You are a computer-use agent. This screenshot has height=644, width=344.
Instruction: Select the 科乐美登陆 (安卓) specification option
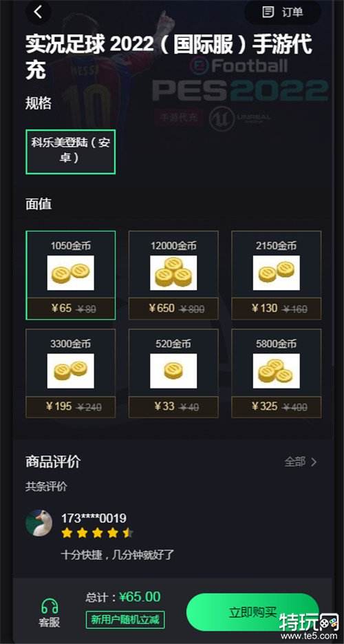pyautogui.click(x=71, y=152)
